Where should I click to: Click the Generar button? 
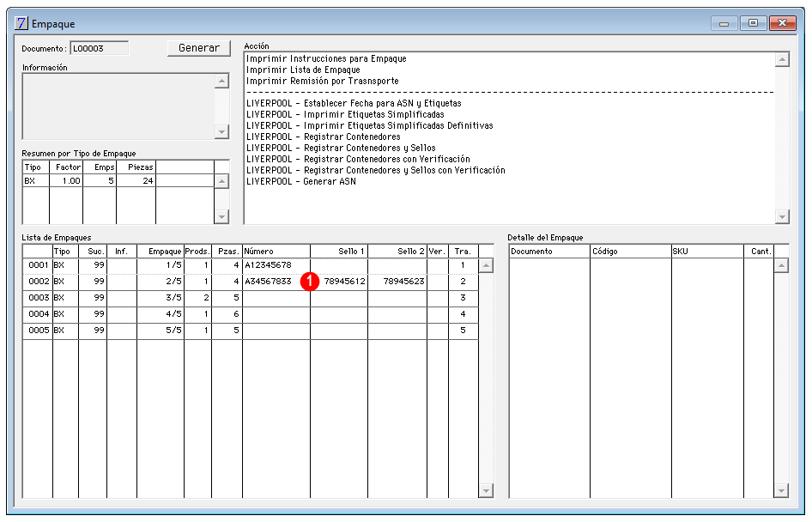point(199,48)
